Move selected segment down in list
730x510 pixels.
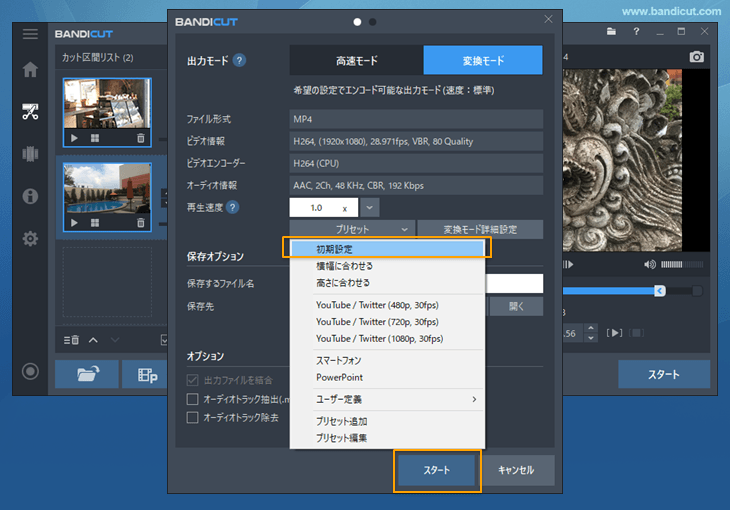[115, 340]
